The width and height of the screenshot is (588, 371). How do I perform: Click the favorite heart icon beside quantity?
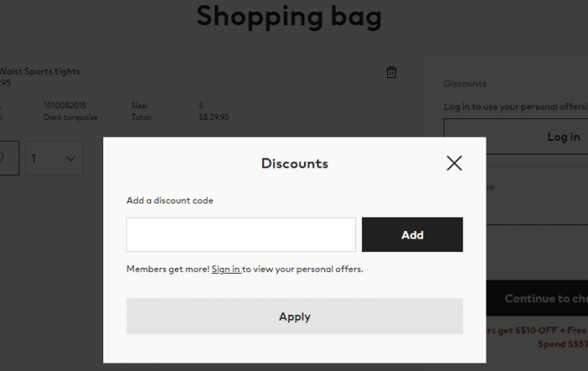click(x=3, y=158)
